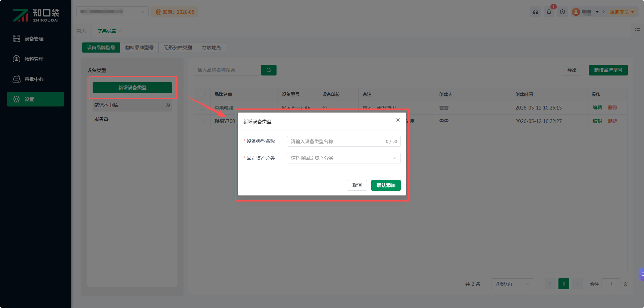This screenshot has width=644, height=308.
Task: Click 编辑 for the 2026-05-12 10:26:15 row
Action: coord(597,107)
